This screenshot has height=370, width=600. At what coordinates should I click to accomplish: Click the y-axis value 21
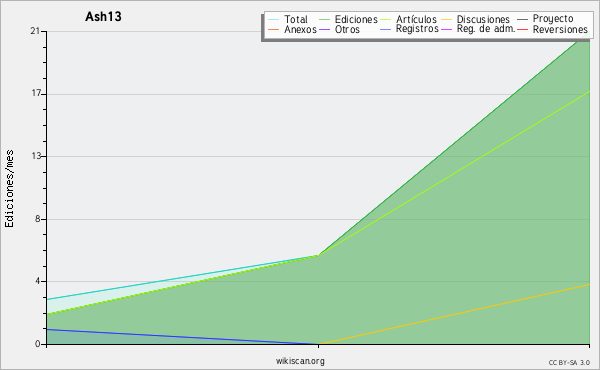click(x=35, y=31)
